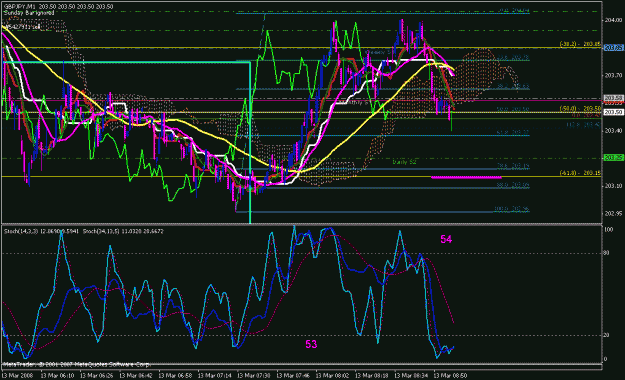Click the 203.10 price axis label
625x380 pixels.
click(x=613, y=186)
